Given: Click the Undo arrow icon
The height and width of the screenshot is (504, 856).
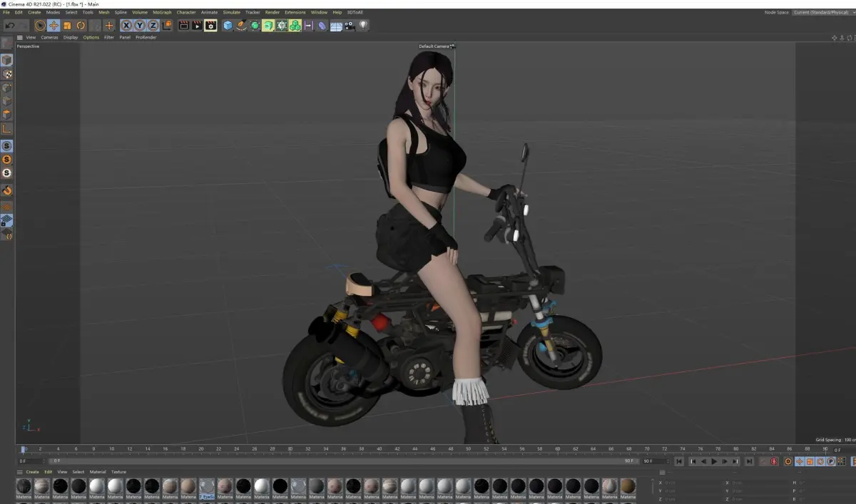Looking at the screenshot, I should coord(10,25).
